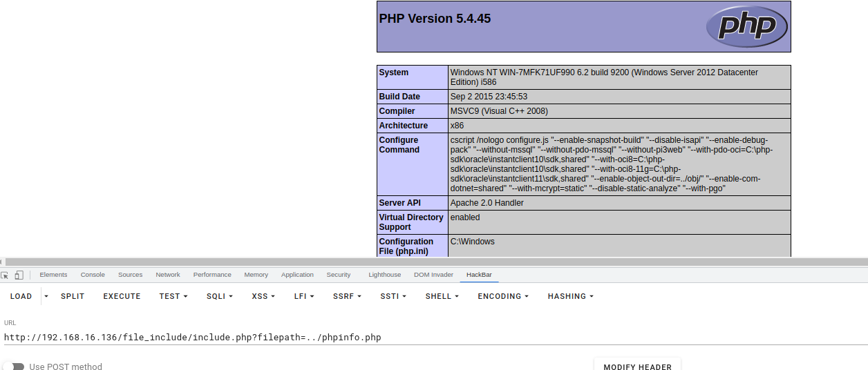Click the EXECUTE button

[122, 296]
